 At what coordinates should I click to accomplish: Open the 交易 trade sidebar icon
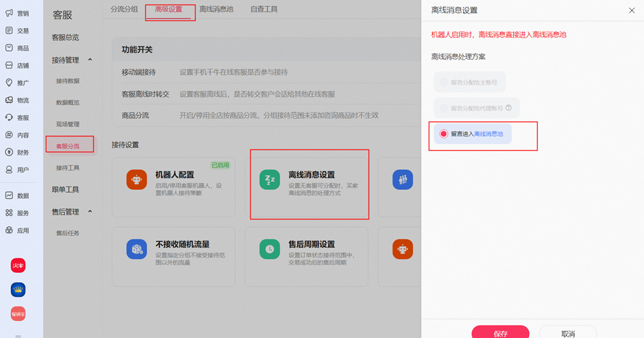pyautogui.click(x=9, y=30)
